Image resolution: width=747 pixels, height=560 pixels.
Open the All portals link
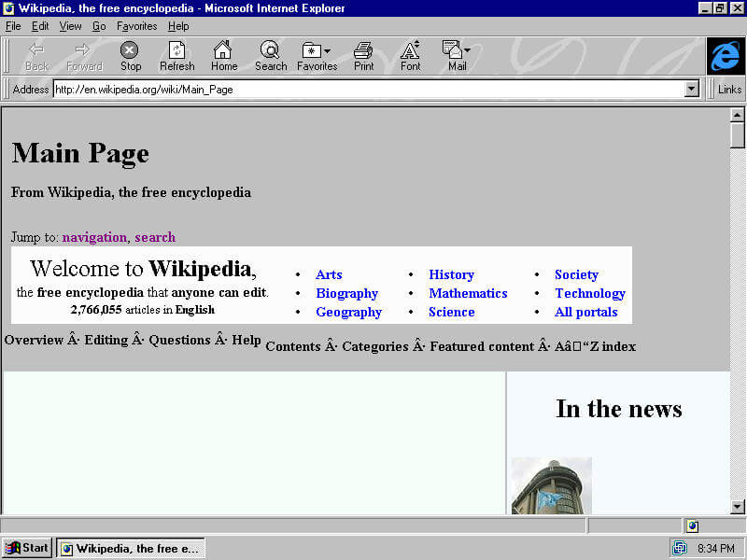[586, 312]
